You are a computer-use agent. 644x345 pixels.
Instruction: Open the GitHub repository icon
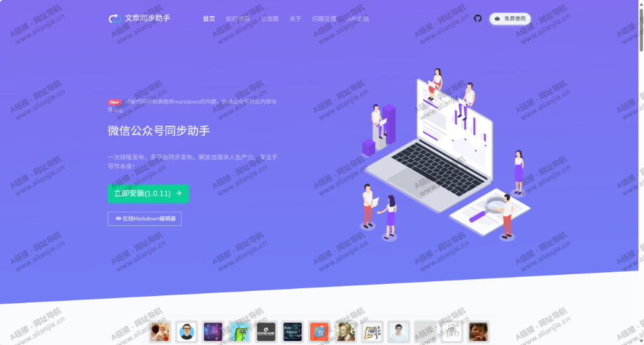click(x=478, y=19)
